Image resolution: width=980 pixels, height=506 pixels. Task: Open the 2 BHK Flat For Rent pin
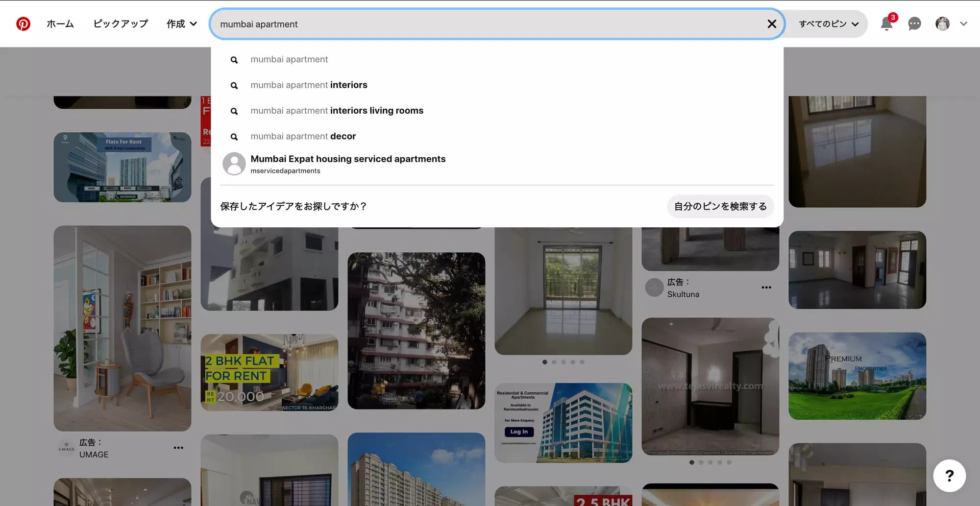[269, 372]
